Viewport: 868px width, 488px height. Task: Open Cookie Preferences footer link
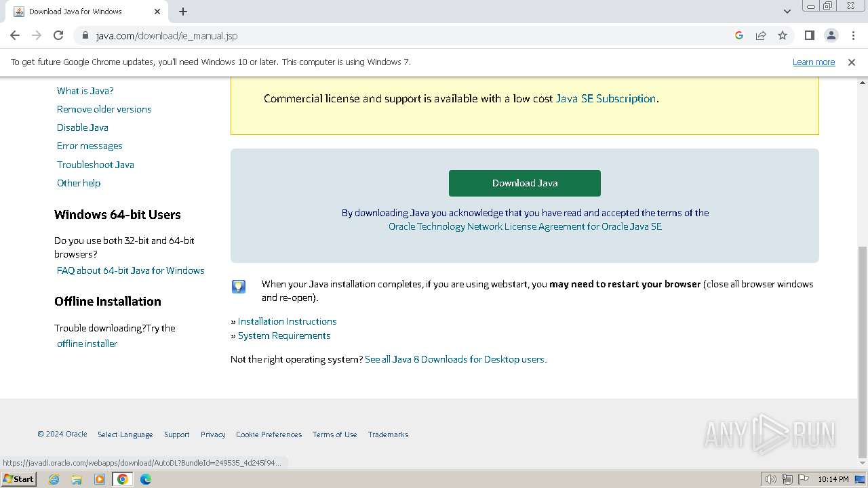(x=269, y=434)
